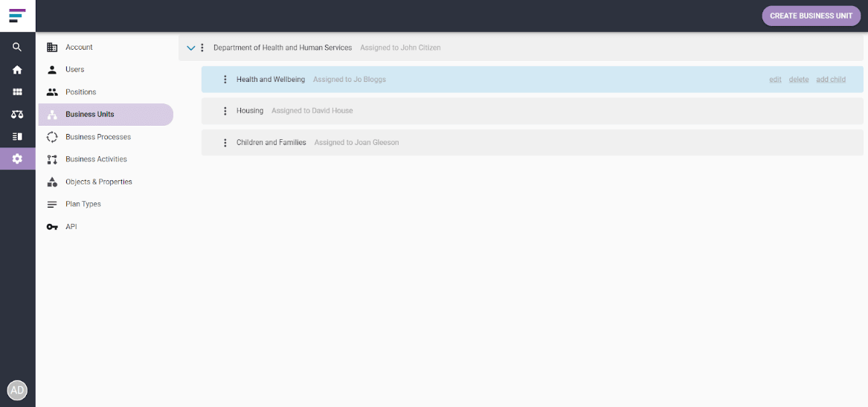Viewport: 868px width, 407px height.
Task: Select the Health and Wellbeing unit name
Action: pyautogui.click(x=270, y=79)
